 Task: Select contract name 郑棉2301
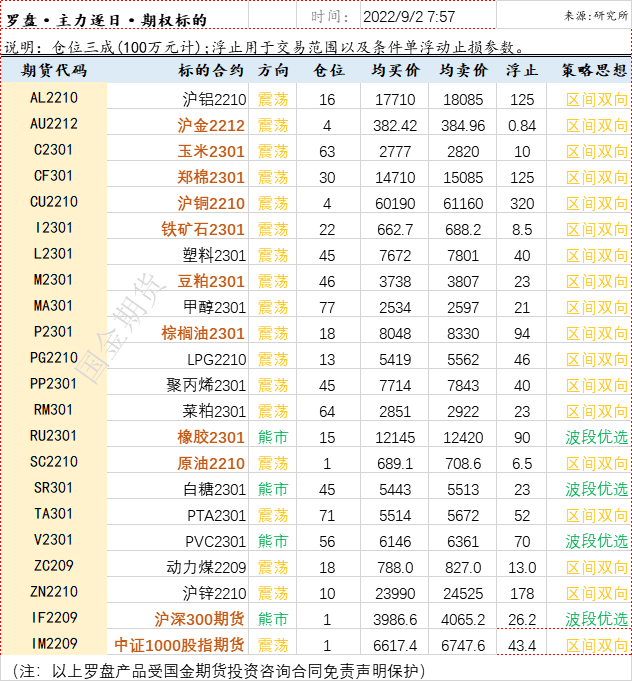[x=211, y=178]
